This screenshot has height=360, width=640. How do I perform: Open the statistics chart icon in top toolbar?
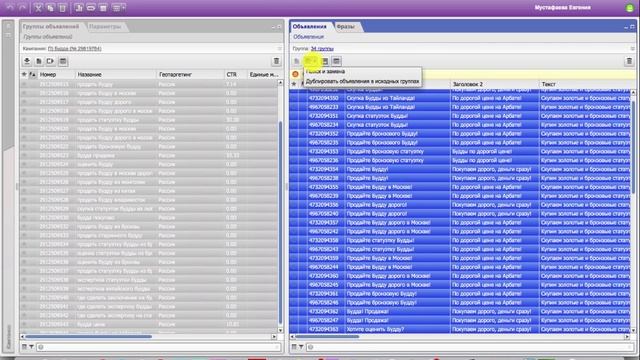tap(79, 8)
